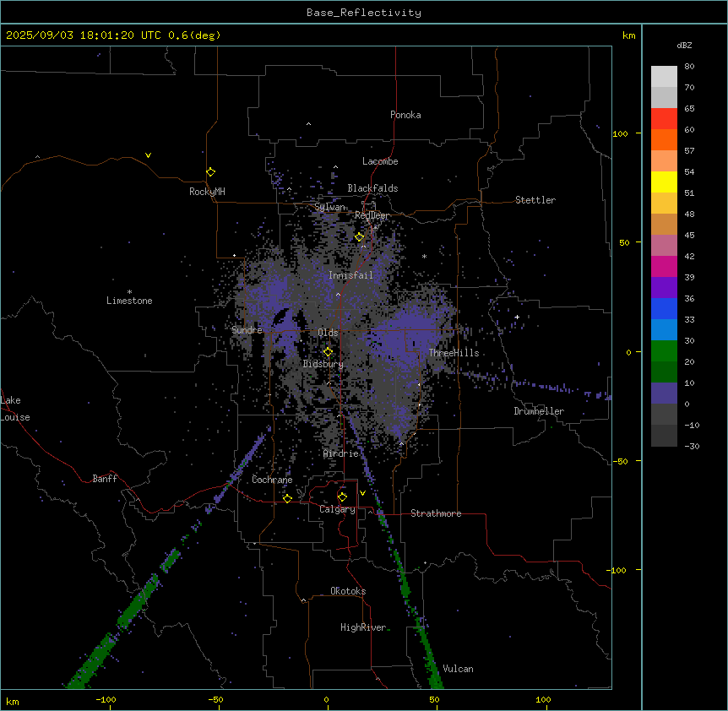Click the Banff label
Screen dimensions: 728x711
tap(105, 479)
